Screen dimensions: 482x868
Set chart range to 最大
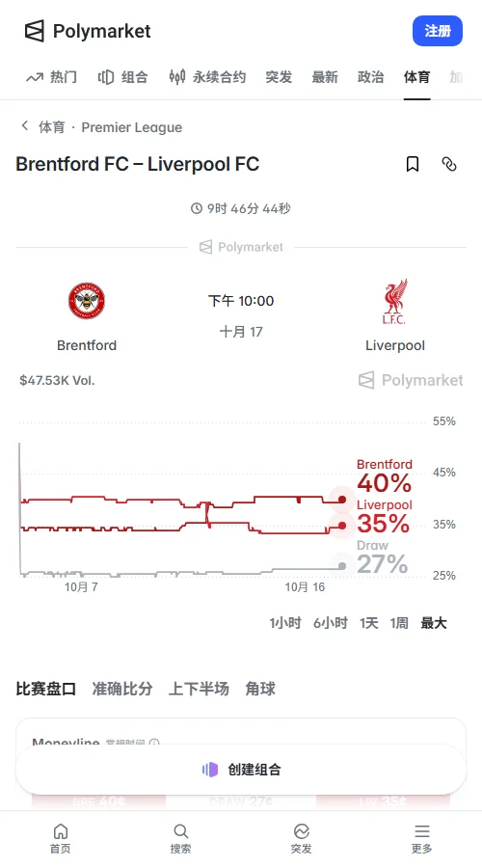click(433, 623)
